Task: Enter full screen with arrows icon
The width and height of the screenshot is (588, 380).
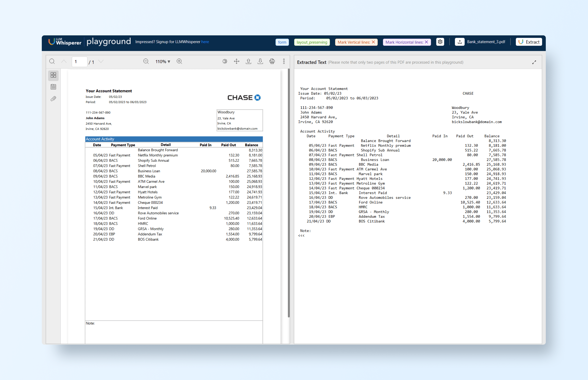Action: tap(236, 61)
